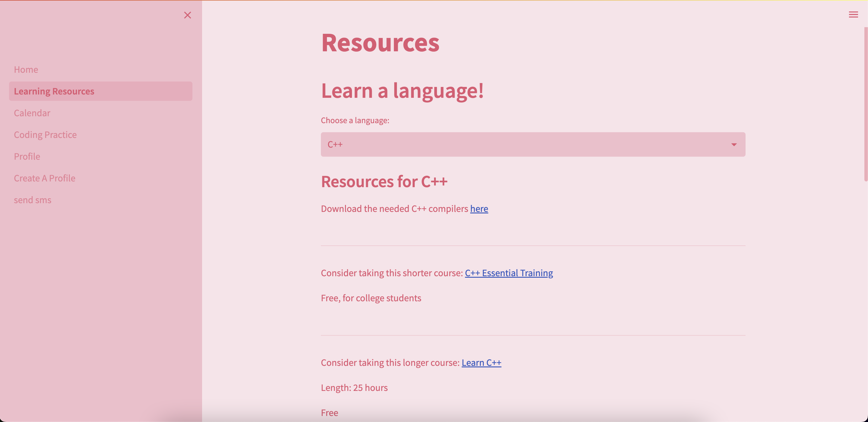Click the dropdown arrow in language selector
The height and width of the screenshot is (422, 868).
(733, 144)
